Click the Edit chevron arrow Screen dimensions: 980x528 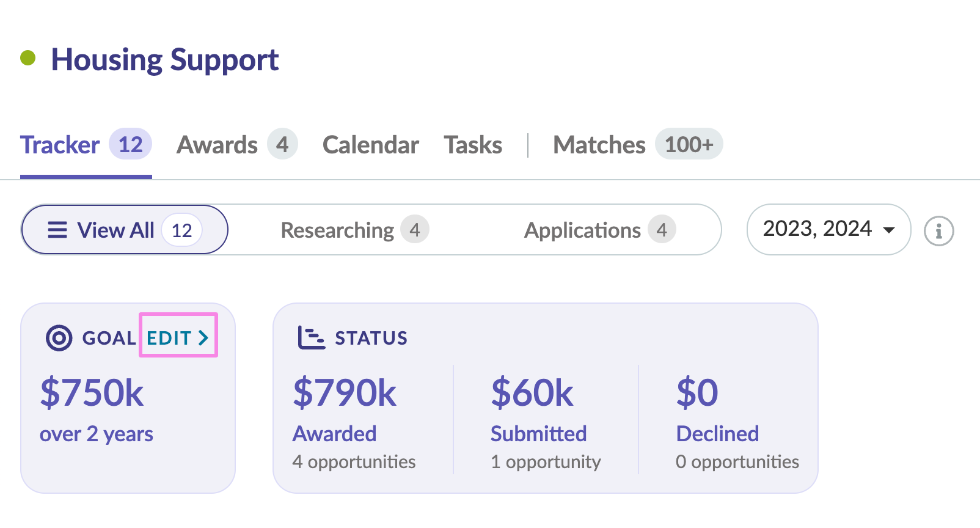(x=203, y=337)
